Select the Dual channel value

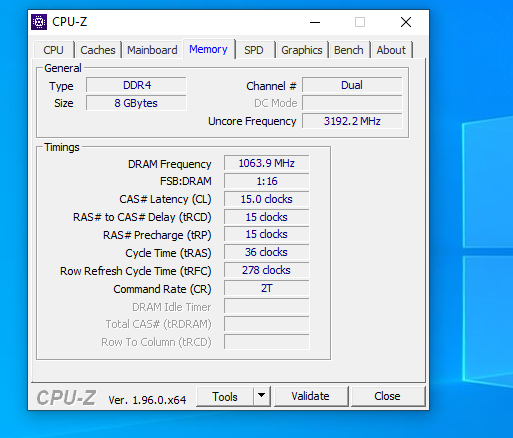coord(352,85)
